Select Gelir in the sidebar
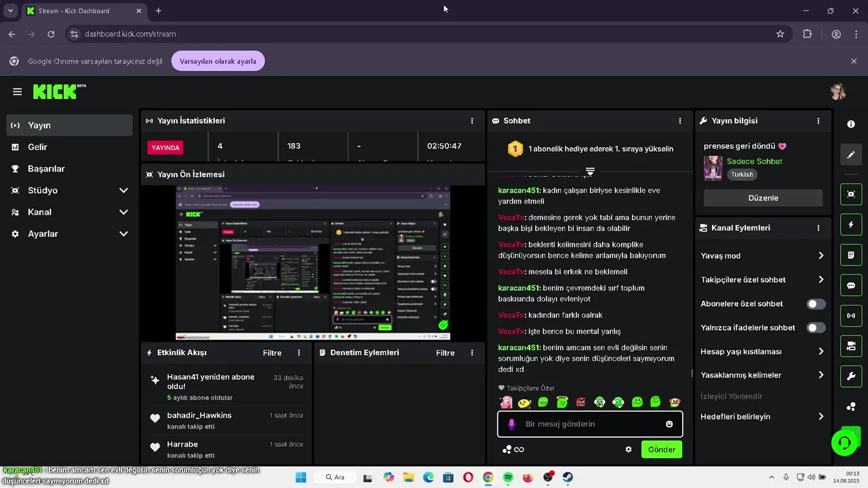This screenshot has width=868, height=488. (x=70, y=147)
